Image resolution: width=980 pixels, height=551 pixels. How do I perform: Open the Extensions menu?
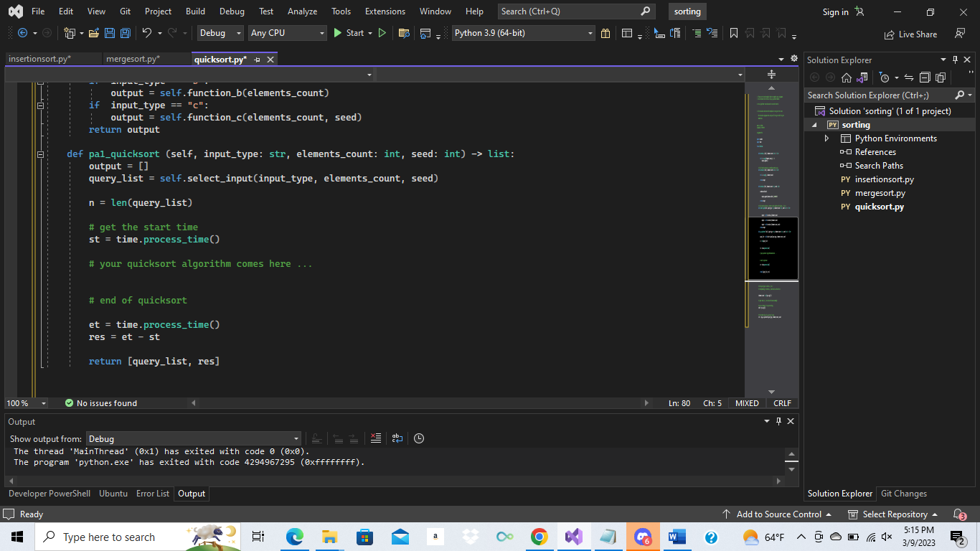385,11
